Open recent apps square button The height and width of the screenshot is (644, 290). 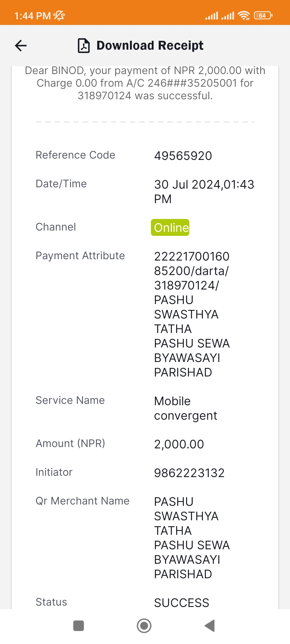(x=79, y=626)
